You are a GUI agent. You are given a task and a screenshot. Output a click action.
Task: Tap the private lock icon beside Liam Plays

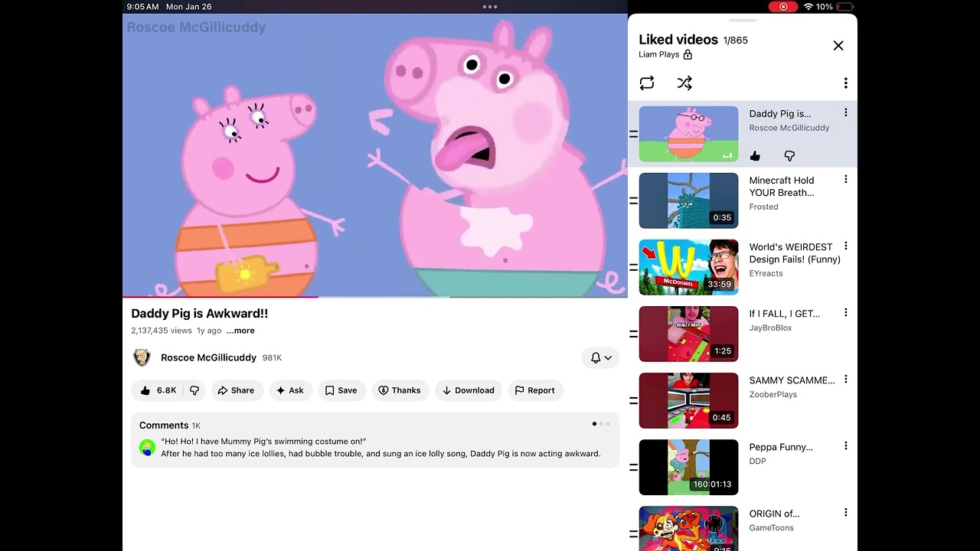point(688,54)
